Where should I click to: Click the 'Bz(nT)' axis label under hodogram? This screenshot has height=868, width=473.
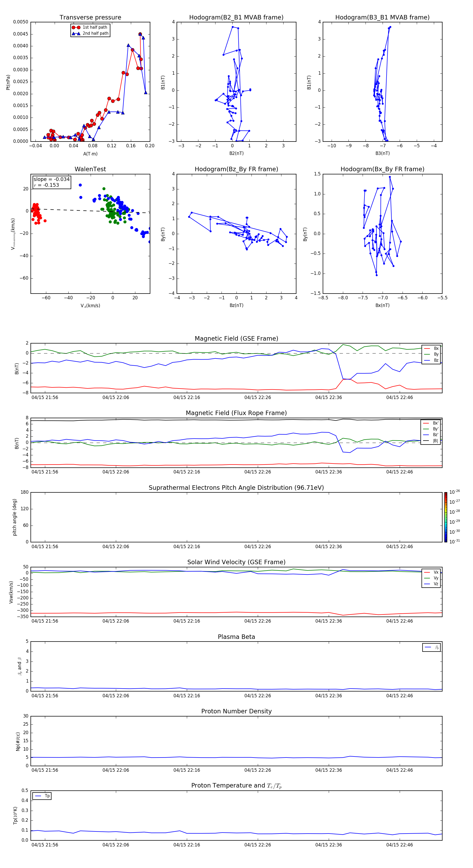click(236, 305)
